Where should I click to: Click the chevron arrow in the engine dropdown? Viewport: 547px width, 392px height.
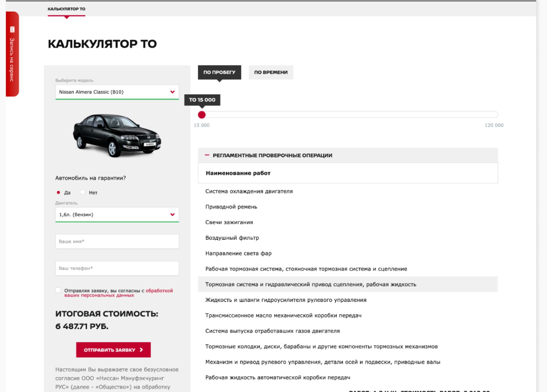pyautogui.click(x=172, y=214)
